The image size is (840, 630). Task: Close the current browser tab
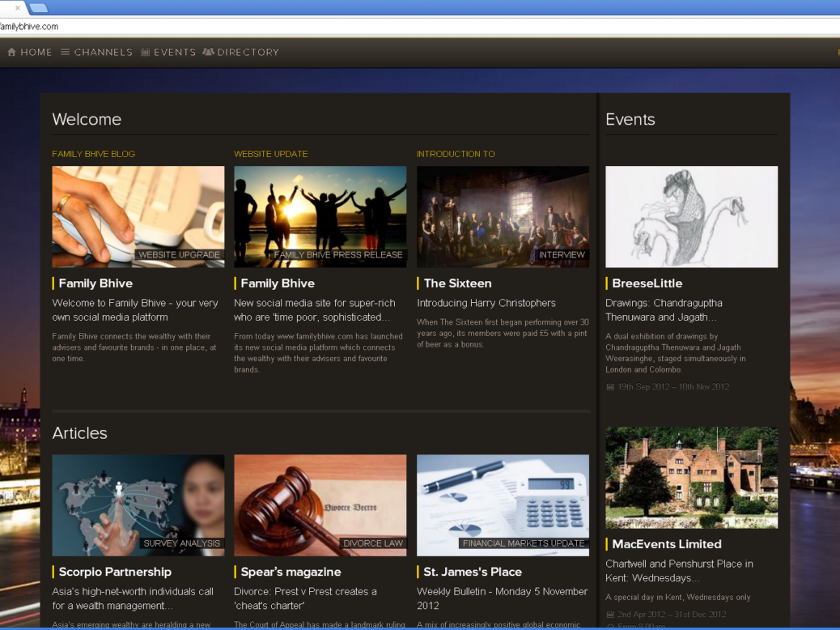click(x=18, y=8)
